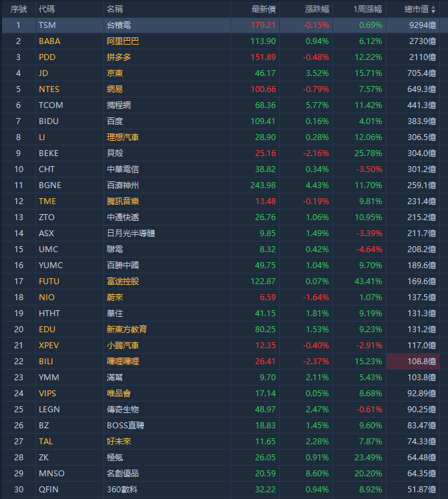
Task: Click the 序號 column header
Action: tap(19, 9)
